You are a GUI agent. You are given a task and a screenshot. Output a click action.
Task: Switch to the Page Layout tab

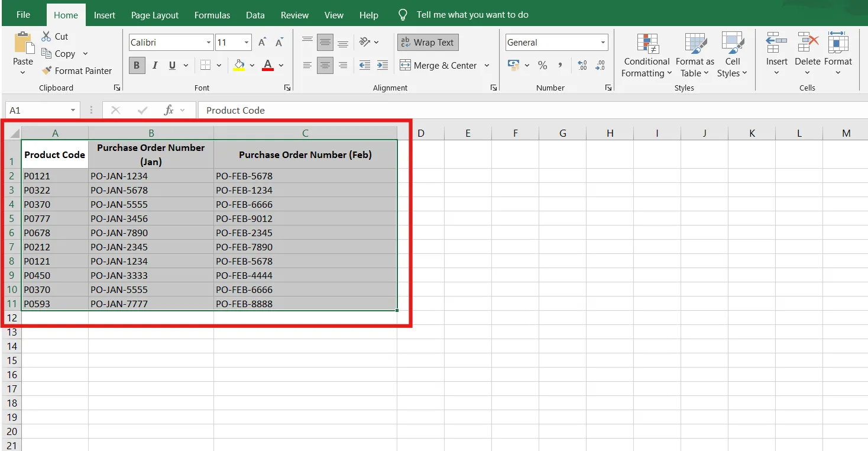tap(155, 15)
